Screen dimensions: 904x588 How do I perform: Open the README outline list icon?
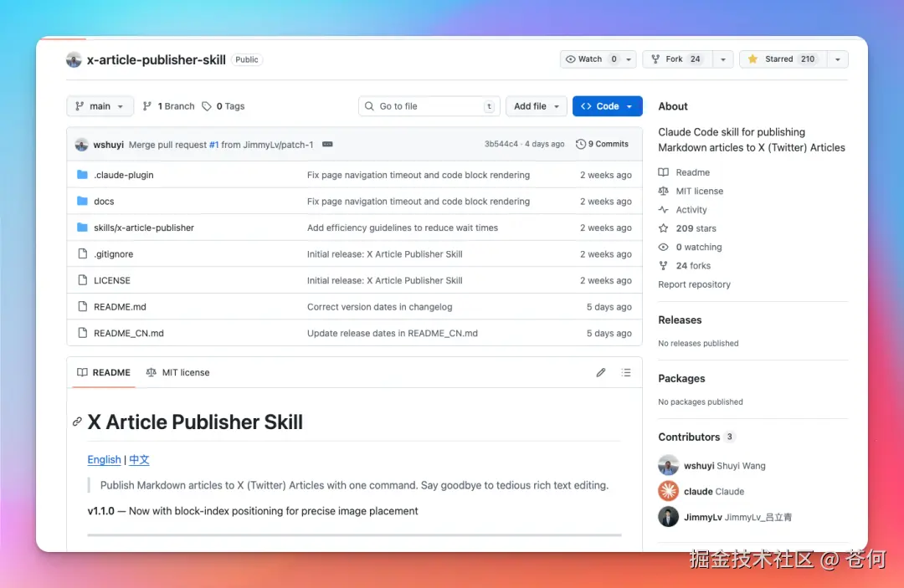(626, 372)
